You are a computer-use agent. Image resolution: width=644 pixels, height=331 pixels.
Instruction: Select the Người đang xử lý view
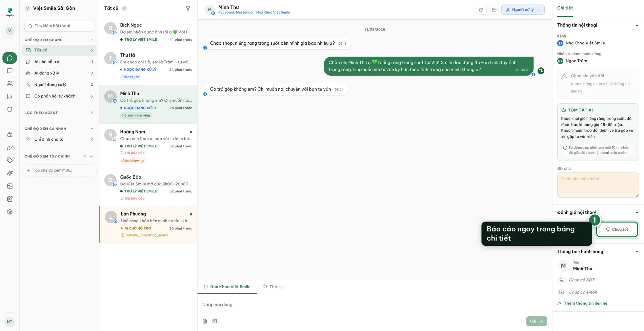[x=59, y=85]
